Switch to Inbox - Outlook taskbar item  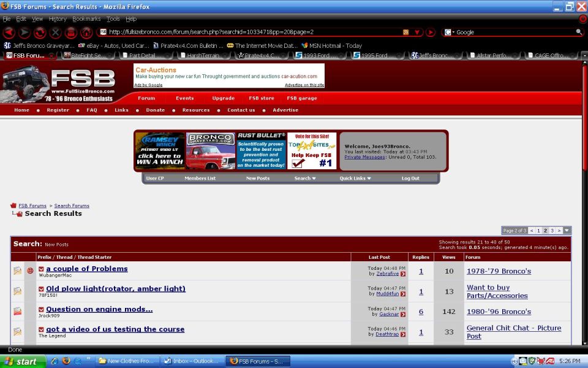[x=192, y=361]
